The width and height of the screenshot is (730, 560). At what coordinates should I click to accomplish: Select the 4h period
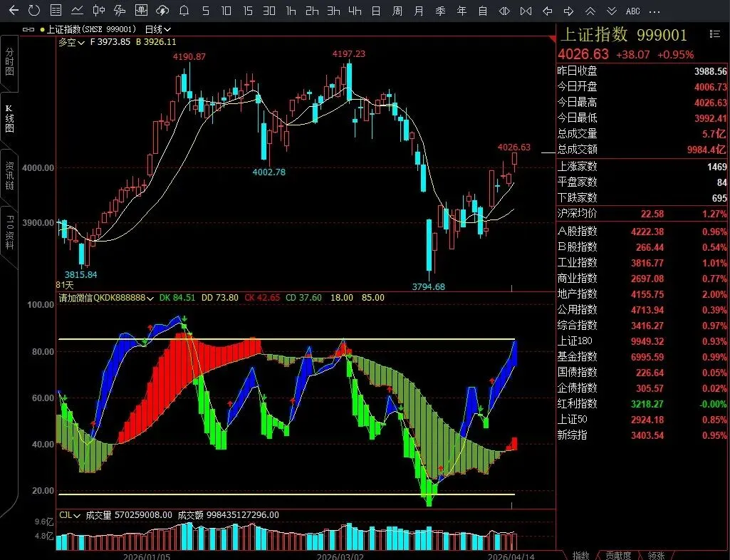(x=355, y=11)
